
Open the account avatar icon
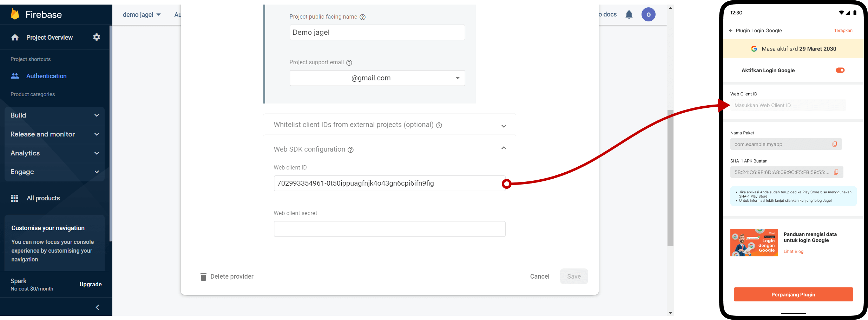[649, 14]
